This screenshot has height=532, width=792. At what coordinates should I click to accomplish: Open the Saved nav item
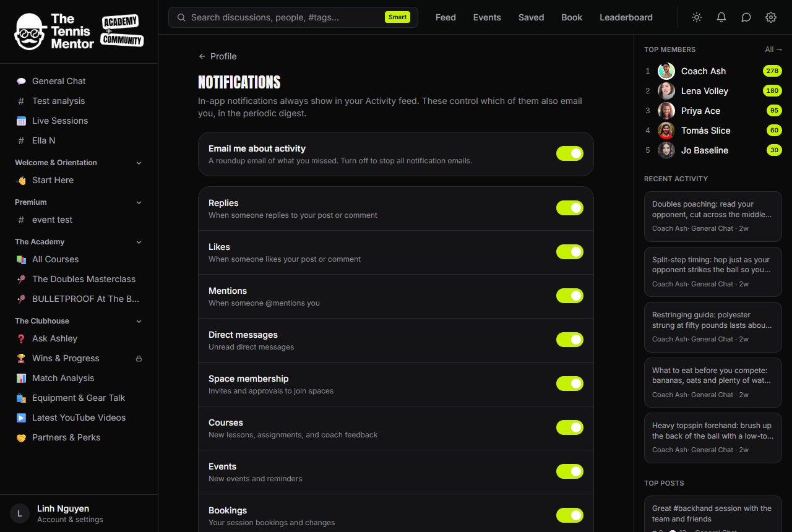(x=531, y=17)
